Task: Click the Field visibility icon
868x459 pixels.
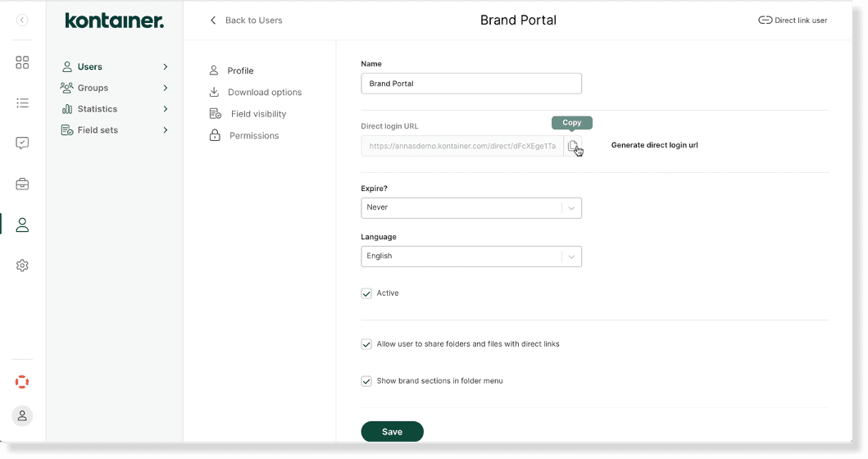Action: click(x=216, y=113)
